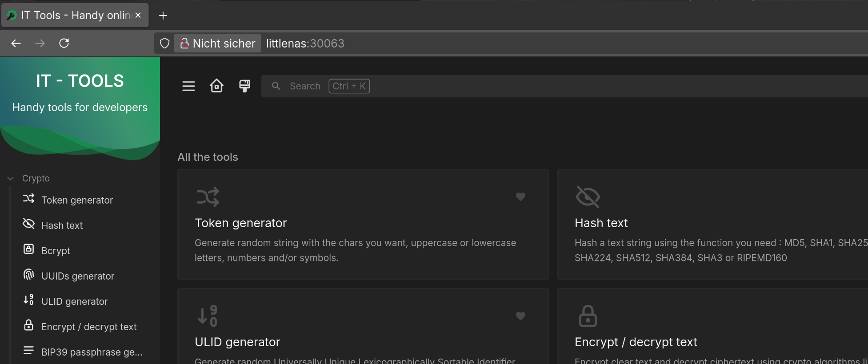The height and width of the screenshot is (364, 868).
Task: Click the shuffle icon on Token generator card
Action: (x=208, y=197)
